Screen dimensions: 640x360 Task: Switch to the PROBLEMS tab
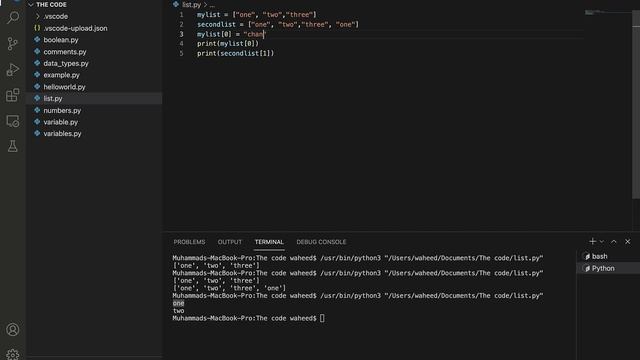pyautogui.click(x=189, y=242)
